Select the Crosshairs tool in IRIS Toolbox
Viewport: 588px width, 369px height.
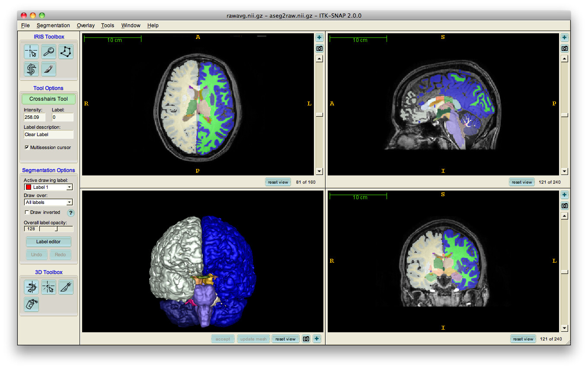(31, 51)
